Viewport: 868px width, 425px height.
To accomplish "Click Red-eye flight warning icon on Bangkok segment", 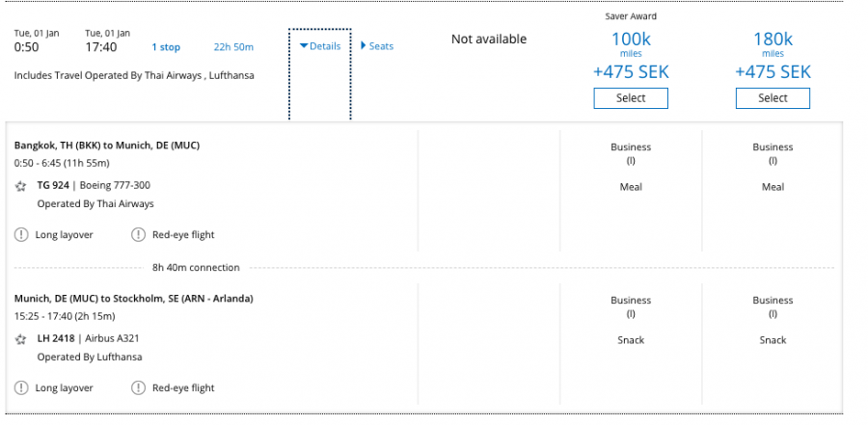I will pos(137,234).
